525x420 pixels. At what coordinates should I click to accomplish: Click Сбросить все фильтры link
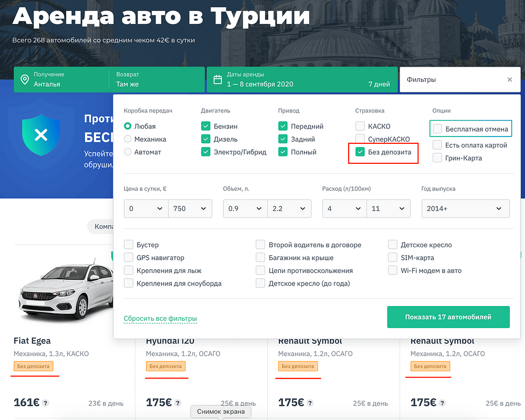pyautogui.click(x=160, y=318)
